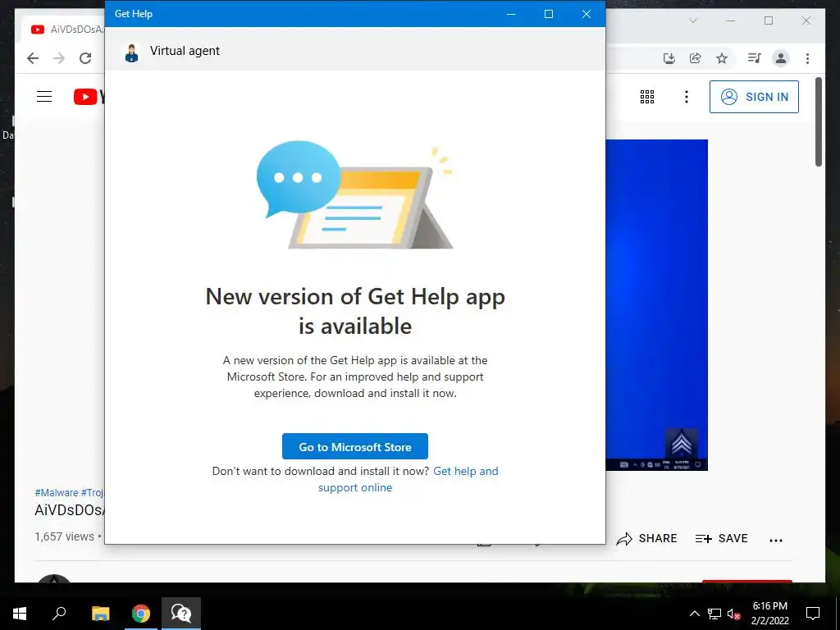This screenshot has width=840, height=630.
Task: Click SAVE under the video
Action: click(x=721, y=538)
